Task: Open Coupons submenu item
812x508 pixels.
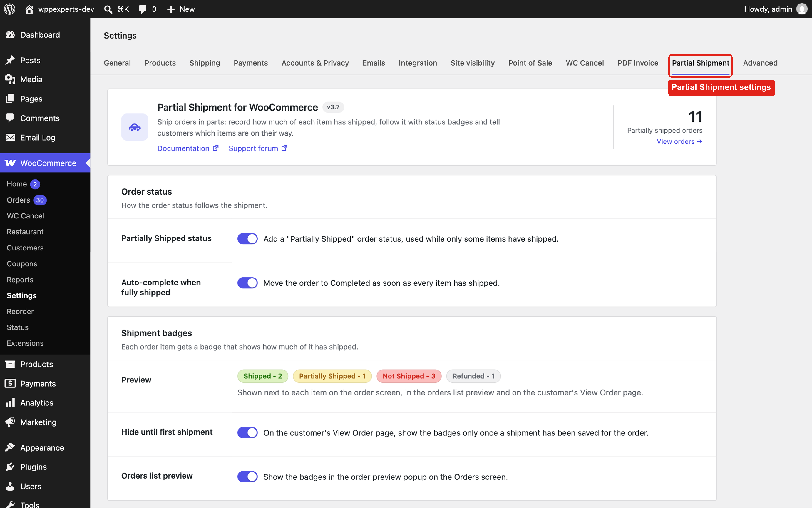Action: point(22,264)
